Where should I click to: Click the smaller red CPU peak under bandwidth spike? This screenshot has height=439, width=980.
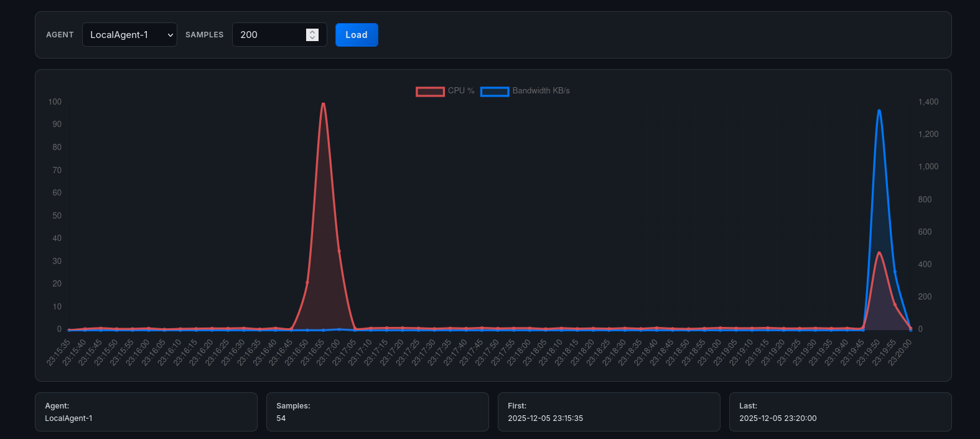[x=879, y=253]
